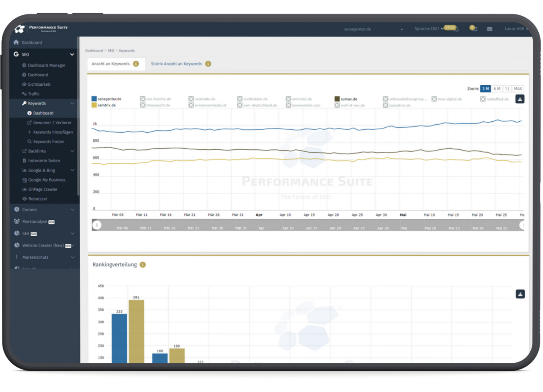Click Keywords hinzufügen plus entry
543x392 pixels.
(50, 132)
